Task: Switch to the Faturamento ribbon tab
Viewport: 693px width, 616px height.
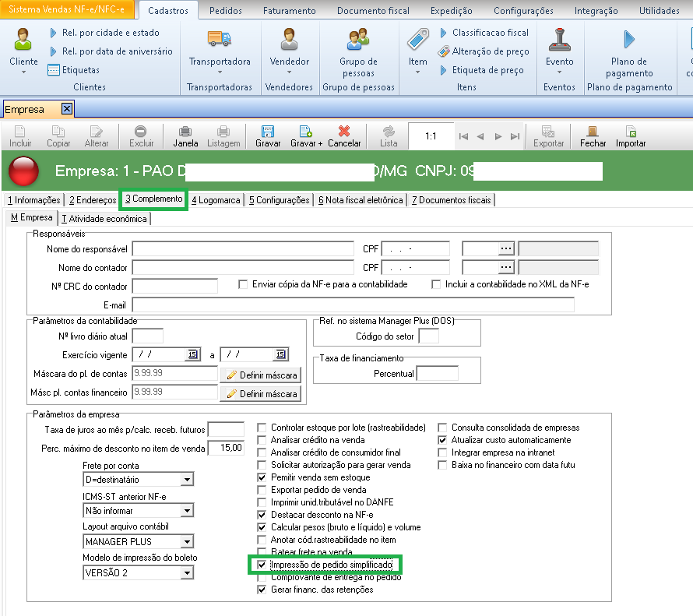Action: tap(289, 11)
